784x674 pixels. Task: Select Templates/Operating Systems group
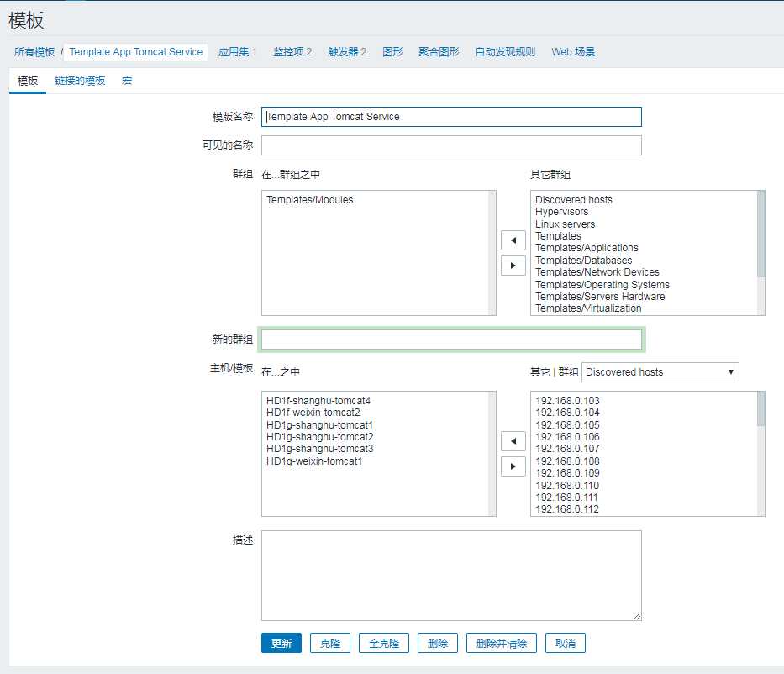point(602,285)
